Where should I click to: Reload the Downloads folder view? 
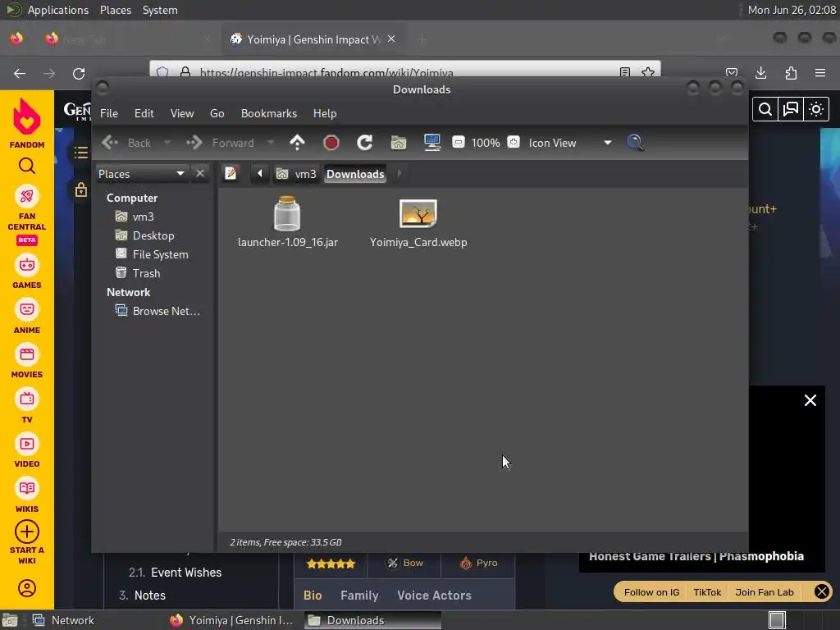point(365,143)
